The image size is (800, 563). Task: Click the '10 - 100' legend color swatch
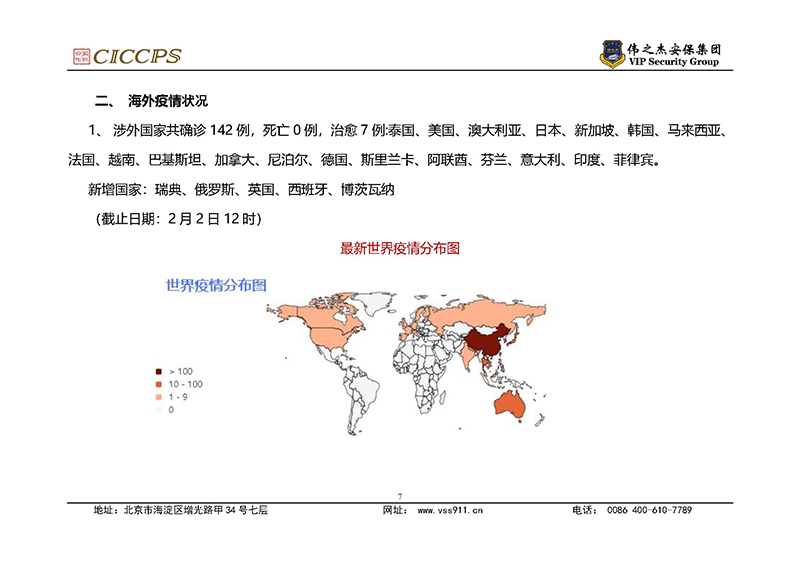[159, 384]
